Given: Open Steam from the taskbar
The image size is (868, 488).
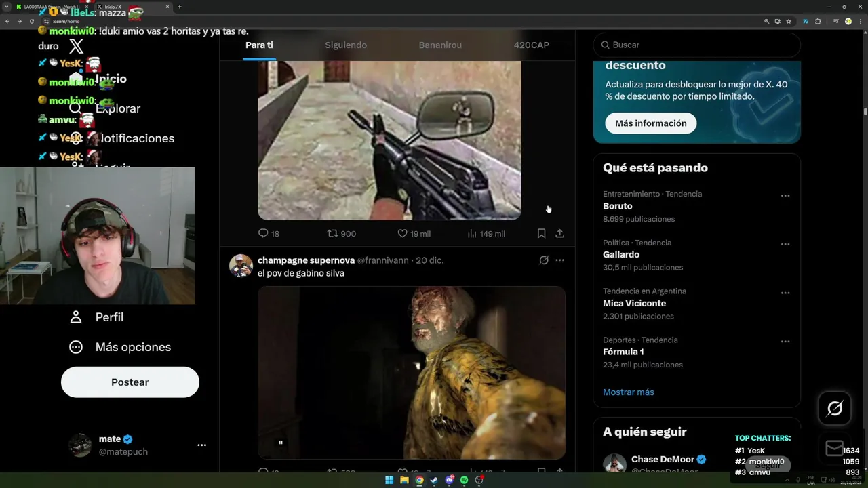Looking at the screenshot, I should pos(434,480).
